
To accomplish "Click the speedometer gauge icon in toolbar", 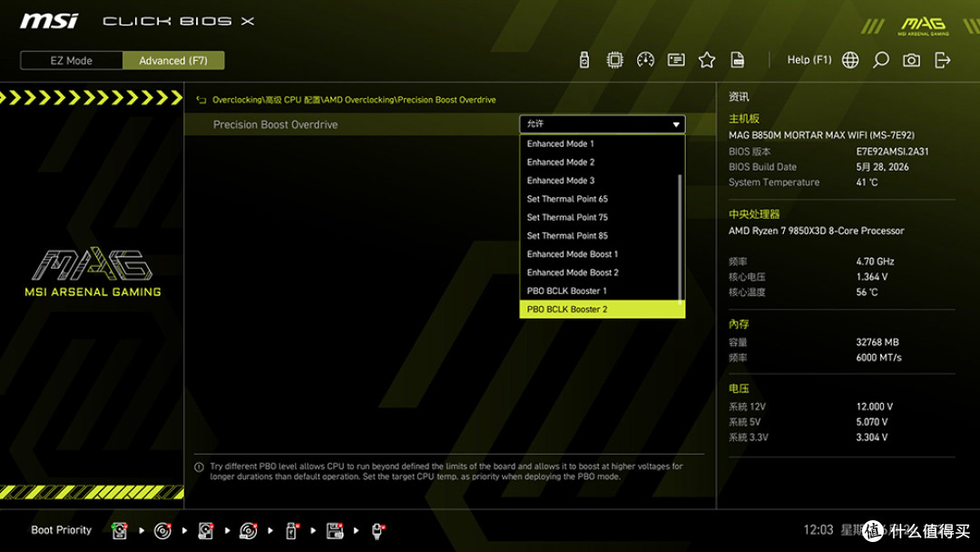I will point(645,60).
